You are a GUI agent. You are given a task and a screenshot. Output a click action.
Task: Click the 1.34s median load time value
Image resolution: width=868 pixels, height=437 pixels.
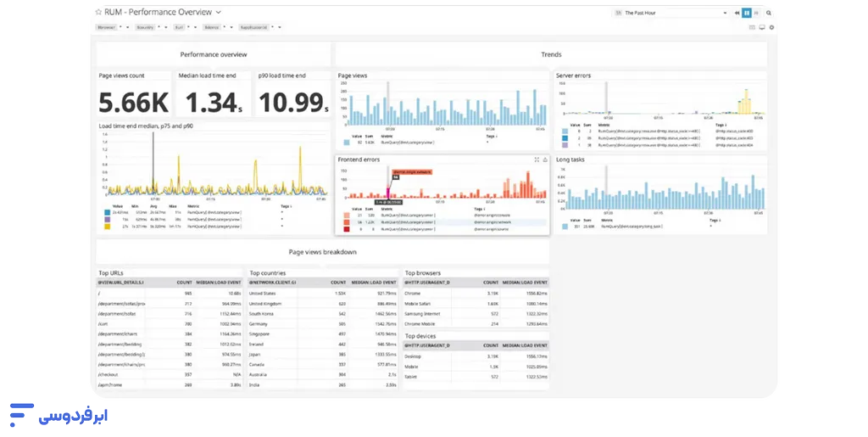213,103
